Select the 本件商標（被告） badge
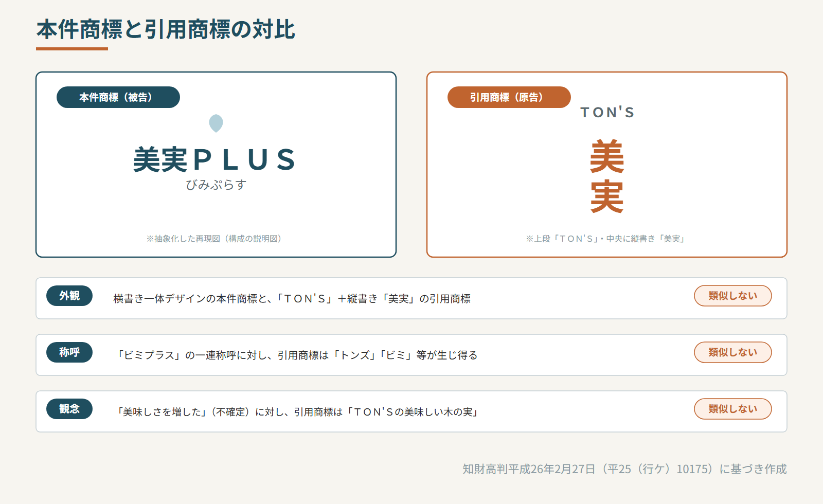The width and height of the screenshot is (823, 504). [x=118, y=97]
